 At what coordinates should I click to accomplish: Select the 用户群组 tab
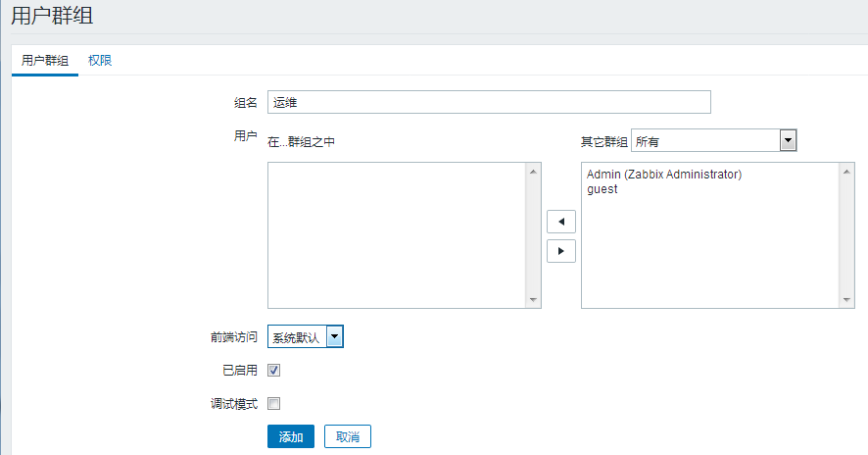45,61
